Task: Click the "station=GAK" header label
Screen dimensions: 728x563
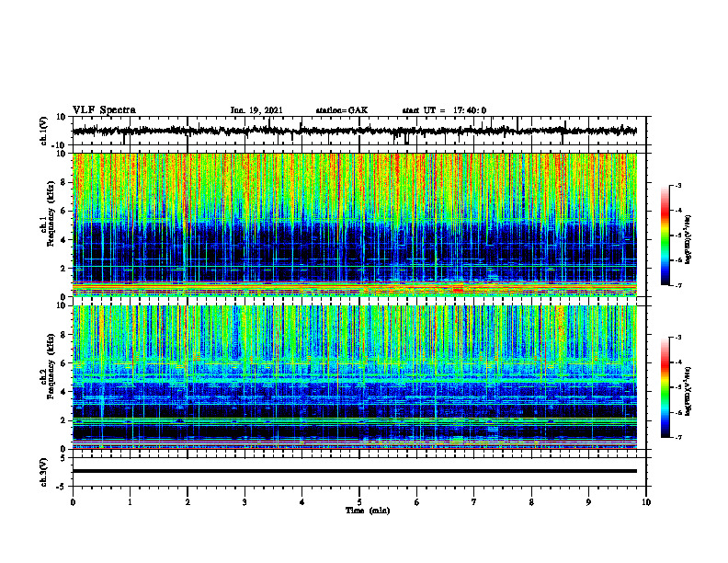Action: tap(342, 110)
